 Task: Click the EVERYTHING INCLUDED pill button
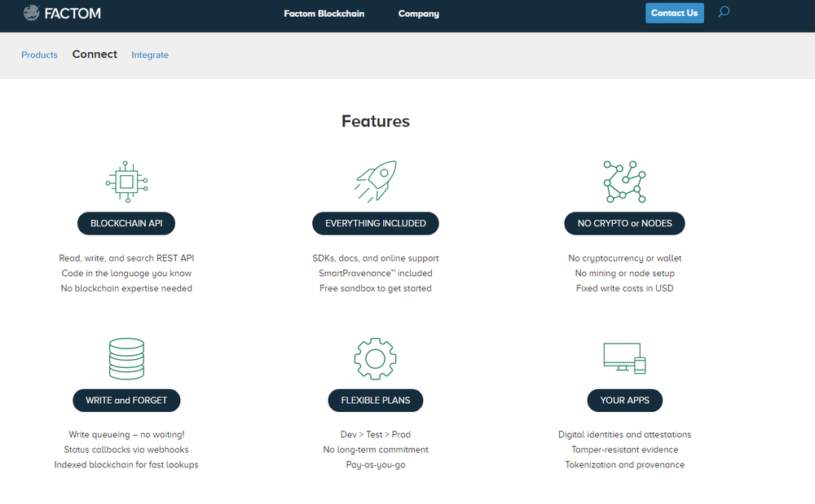(375, 223)
